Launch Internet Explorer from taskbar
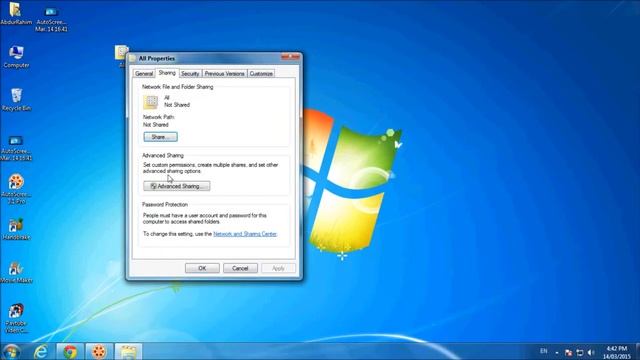640x360 pixels. 41,351
